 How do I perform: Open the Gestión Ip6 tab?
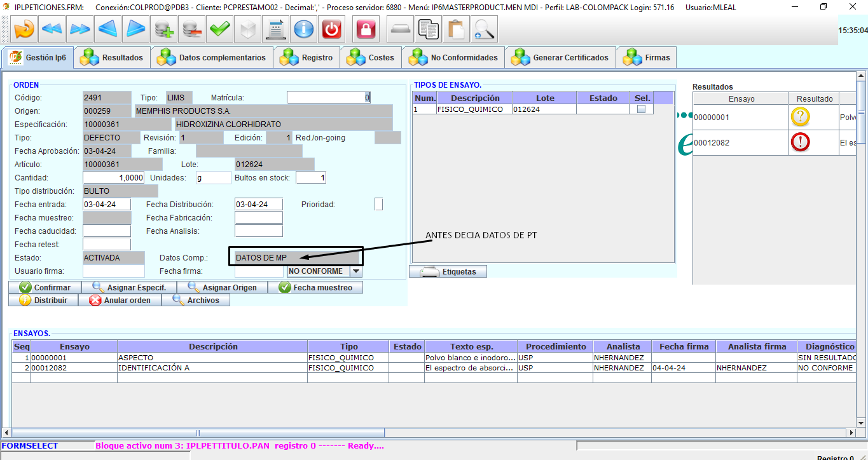38,57
